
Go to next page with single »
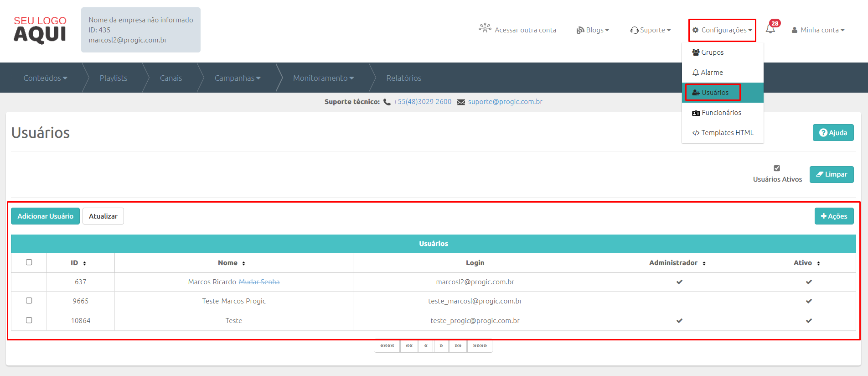(441, 346)
